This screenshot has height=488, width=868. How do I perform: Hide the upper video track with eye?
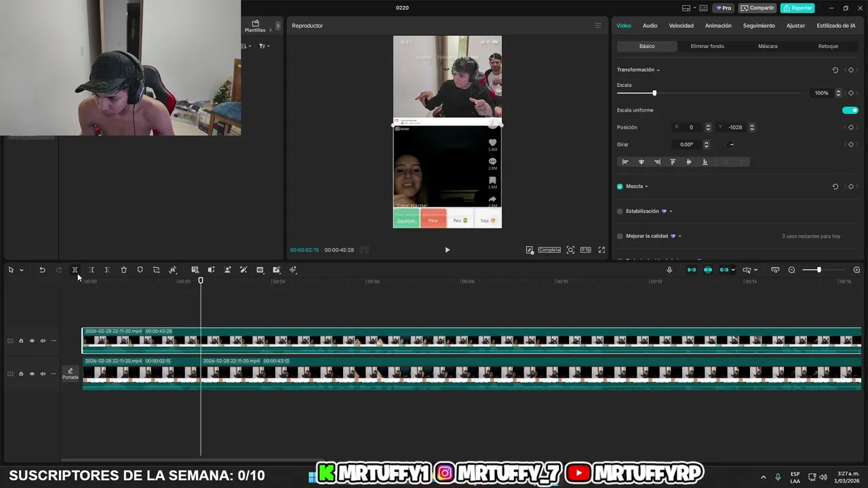(x=32, y=341)
